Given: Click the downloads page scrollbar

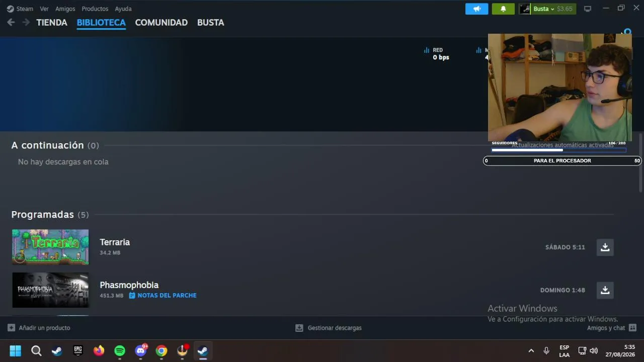Looking at the screenshot, I should [640, 162].
